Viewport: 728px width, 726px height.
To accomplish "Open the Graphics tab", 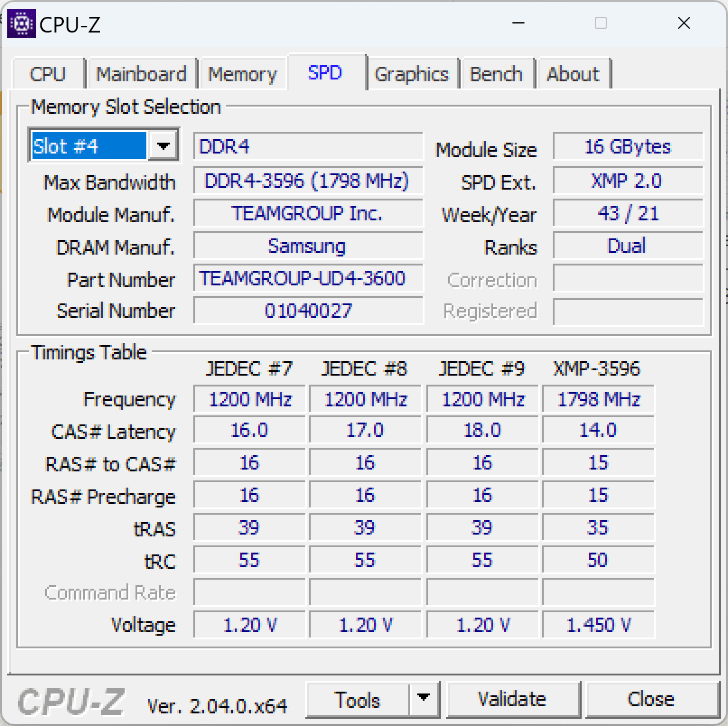I will (412, 74).
